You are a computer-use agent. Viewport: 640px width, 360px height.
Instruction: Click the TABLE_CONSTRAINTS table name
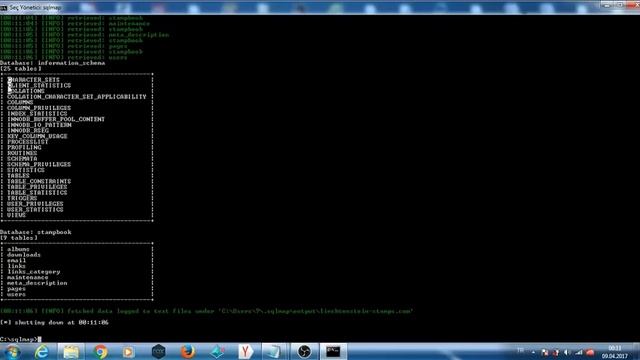coord(39,181)
